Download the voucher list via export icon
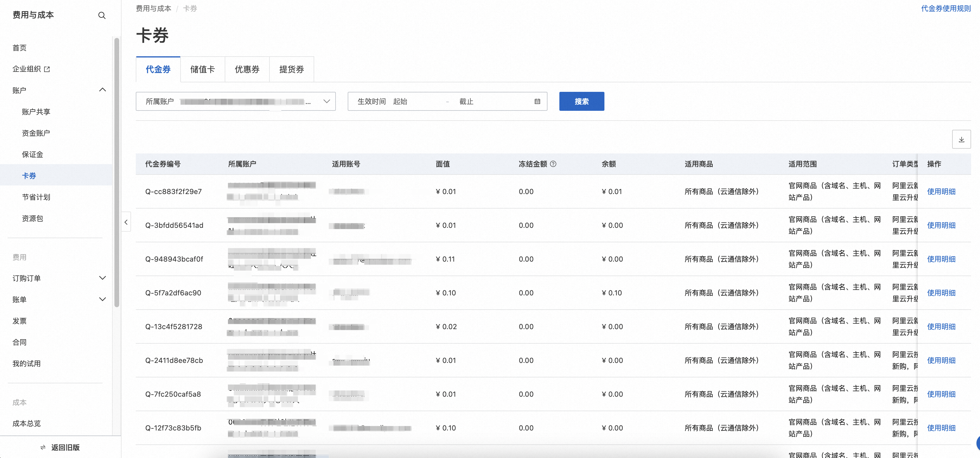 pos(961,140)
